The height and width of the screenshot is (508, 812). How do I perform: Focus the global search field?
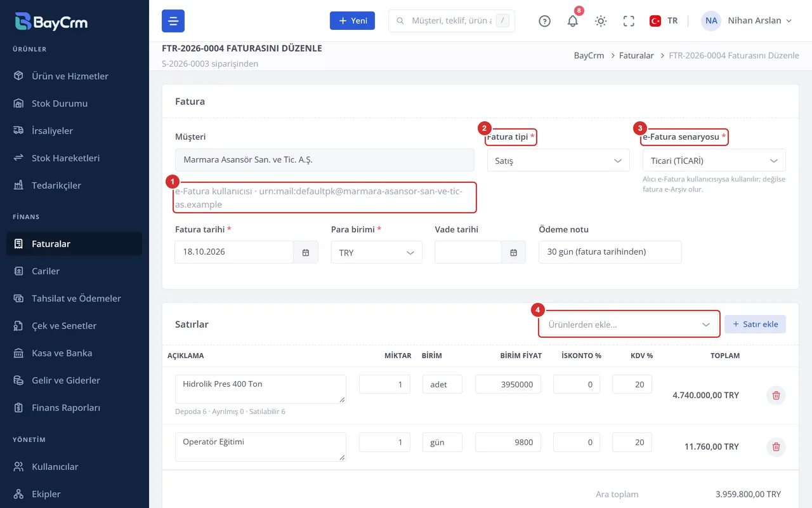point(452,21)
